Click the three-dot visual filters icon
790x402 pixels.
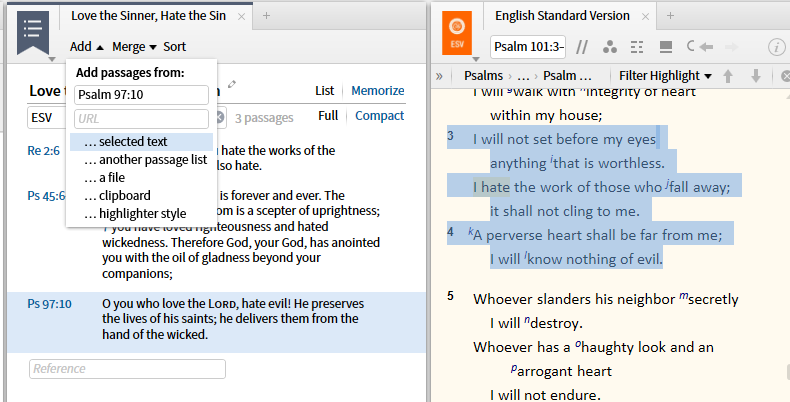(x=610, y=47)
